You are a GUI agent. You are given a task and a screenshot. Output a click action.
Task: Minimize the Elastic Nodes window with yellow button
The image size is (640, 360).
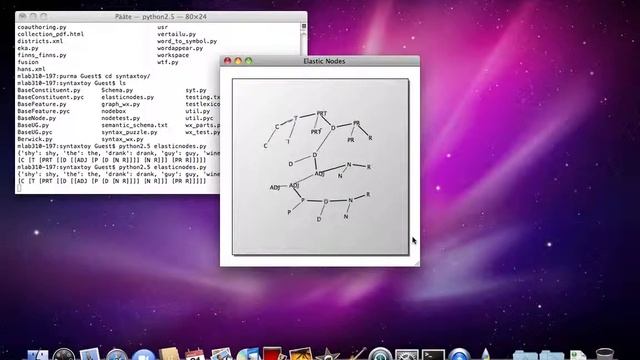tap(238, 61)
